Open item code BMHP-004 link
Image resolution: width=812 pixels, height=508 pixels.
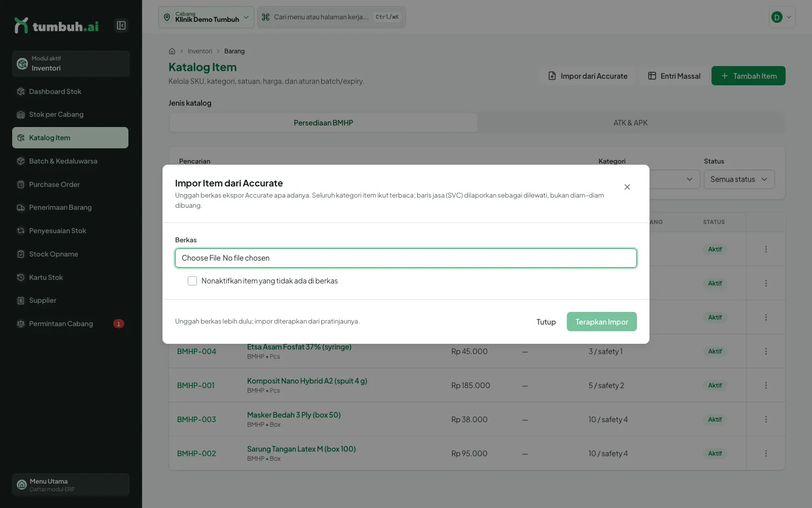(196, 352)
